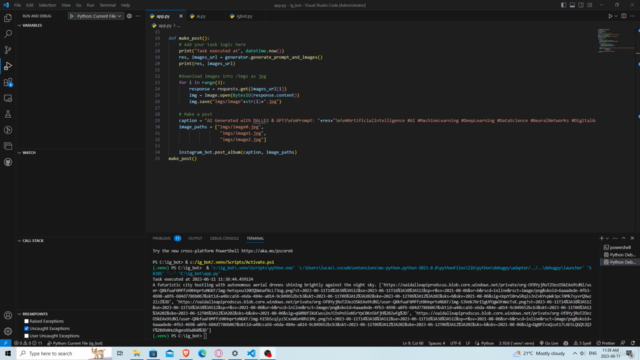Start debugging with the green play button

coord(72,16)
